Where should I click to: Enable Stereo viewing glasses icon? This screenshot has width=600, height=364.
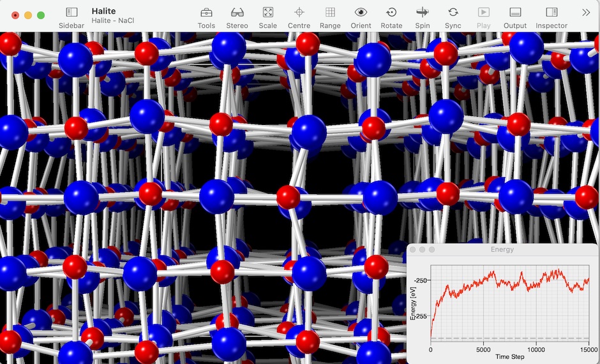point(237,13)
